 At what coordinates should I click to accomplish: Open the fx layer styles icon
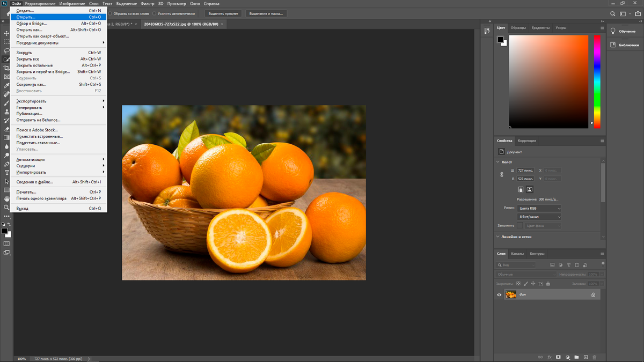[x=550, y=357]
